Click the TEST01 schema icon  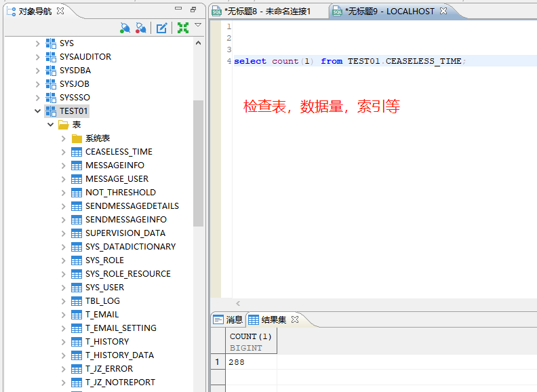click(51, 111)
